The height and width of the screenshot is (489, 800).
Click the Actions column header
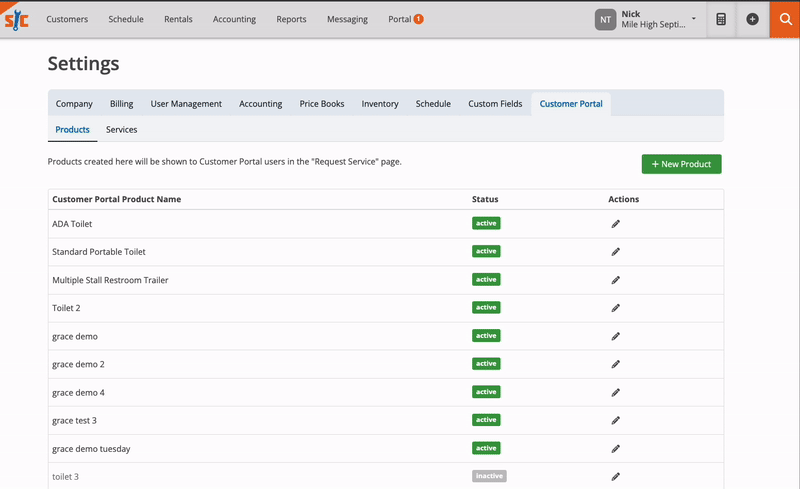(623, 199)
